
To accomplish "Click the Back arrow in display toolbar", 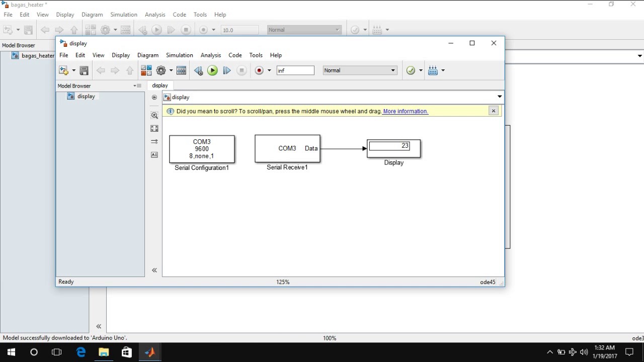I will pos(101,70).
